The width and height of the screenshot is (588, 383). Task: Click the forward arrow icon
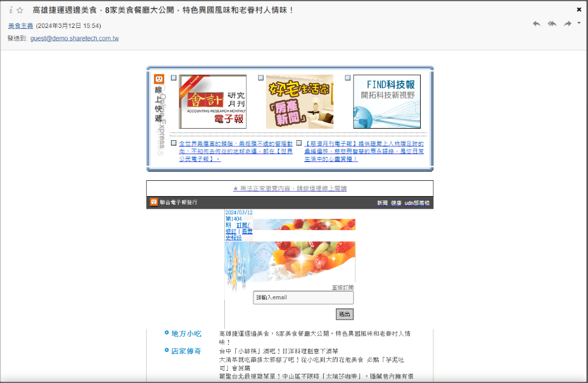(x=567, y=24)
